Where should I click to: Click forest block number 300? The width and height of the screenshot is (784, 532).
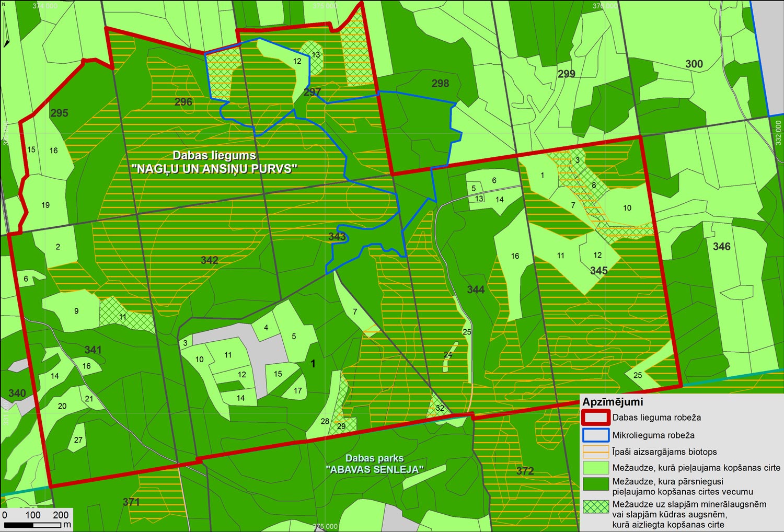coord(694,64)
